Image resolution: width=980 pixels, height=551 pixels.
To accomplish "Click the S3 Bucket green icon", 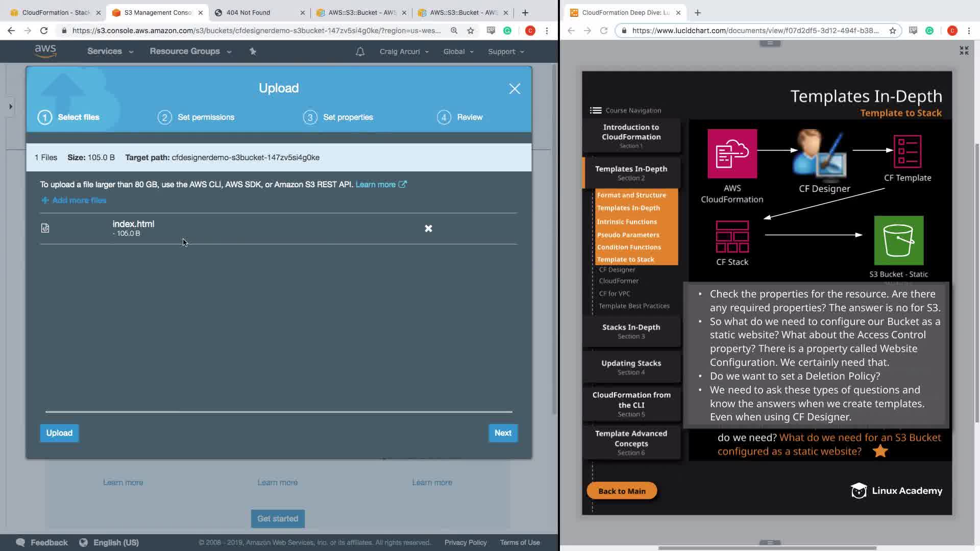I will pos(898,240).
